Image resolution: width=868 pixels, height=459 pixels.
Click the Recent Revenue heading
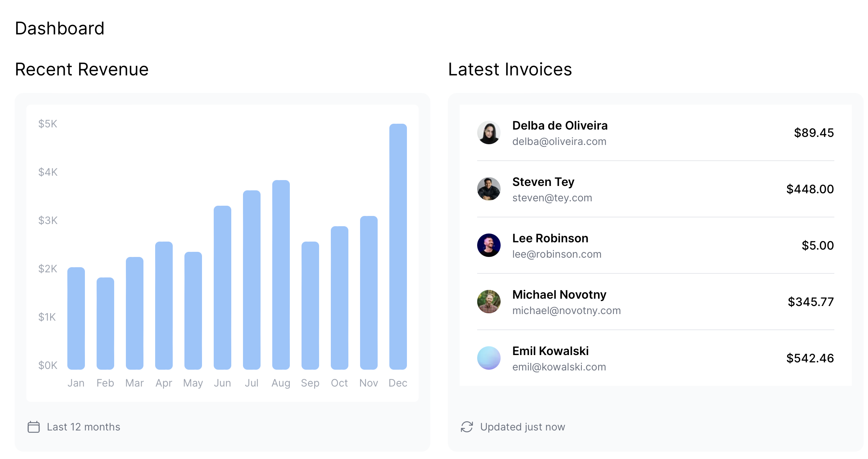tap(82, 70)
